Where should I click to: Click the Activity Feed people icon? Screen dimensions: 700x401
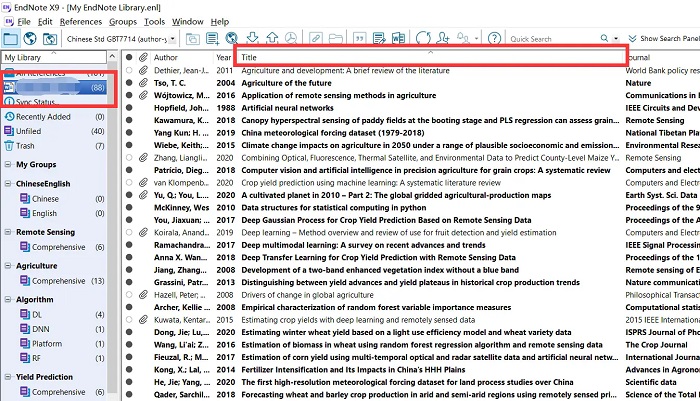[x=463, y=38]
